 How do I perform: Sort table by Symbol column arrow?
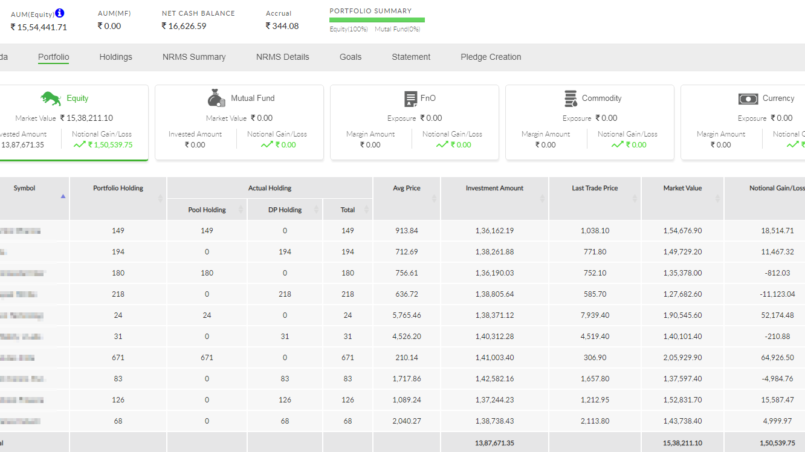[x=63, y=196]
